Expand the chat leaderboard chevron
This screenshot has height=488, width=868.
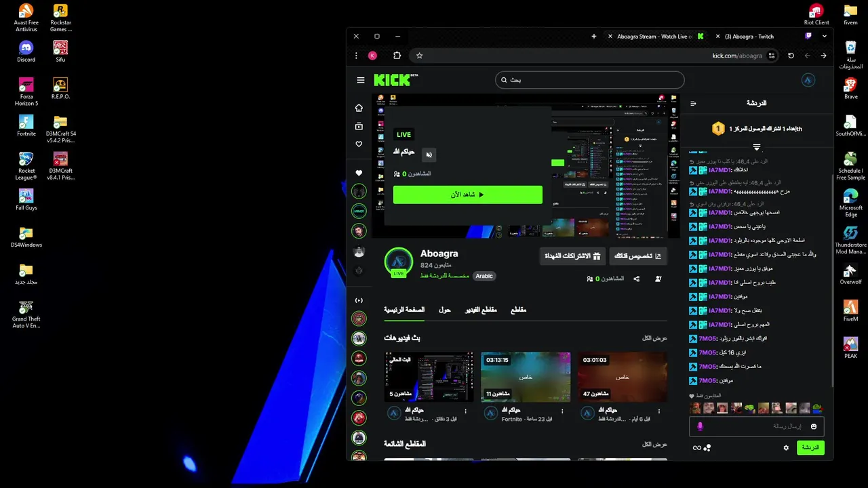[x=757, y=147]
